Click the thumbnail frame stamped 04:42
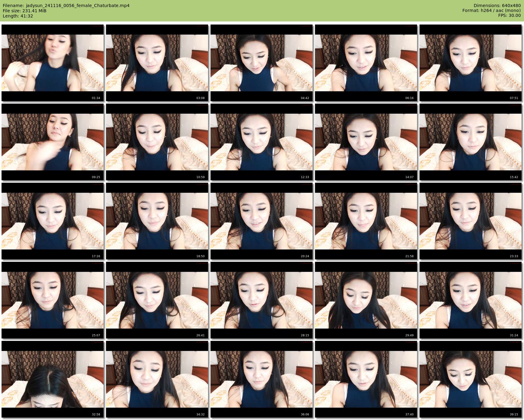This screenshot has width=524, height=420. pos(262,63)
